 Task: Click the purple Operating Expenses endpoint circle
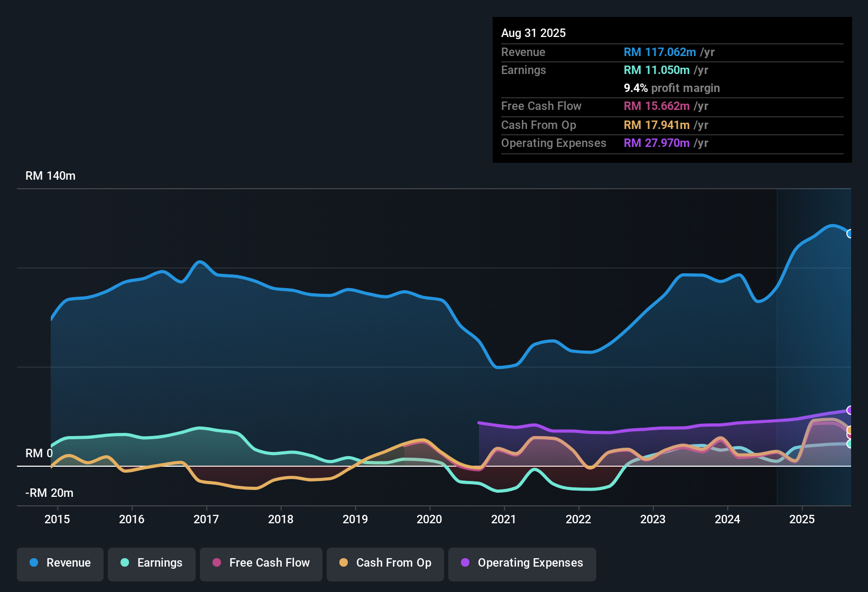coord(850,411)
